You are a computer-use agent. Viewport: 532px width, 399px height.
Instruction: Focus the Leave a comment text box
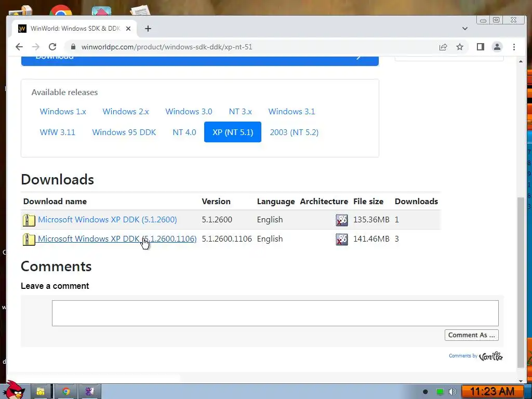[x=275, y=313]
